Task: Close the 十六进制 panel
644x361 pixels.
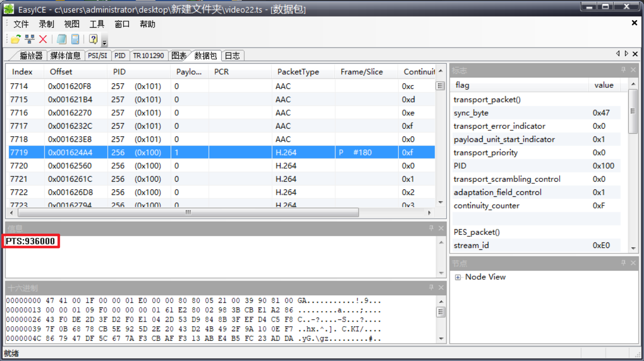Action: [441, 287]
